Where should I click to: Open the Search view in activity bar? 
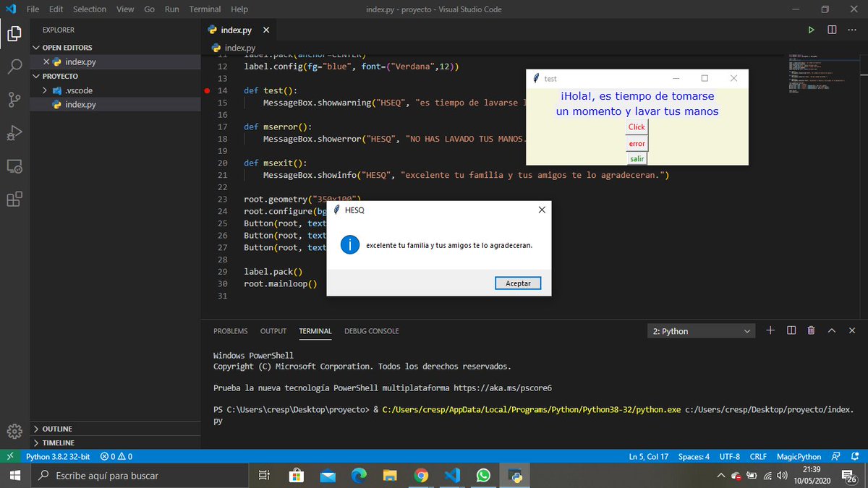(x=14, y=67)
